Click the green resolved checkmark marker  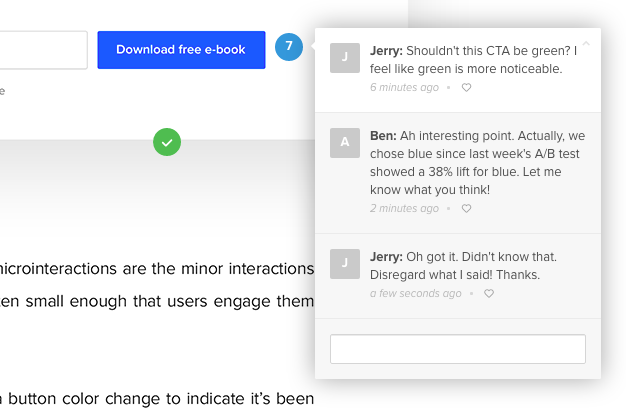tap(167, 142)
